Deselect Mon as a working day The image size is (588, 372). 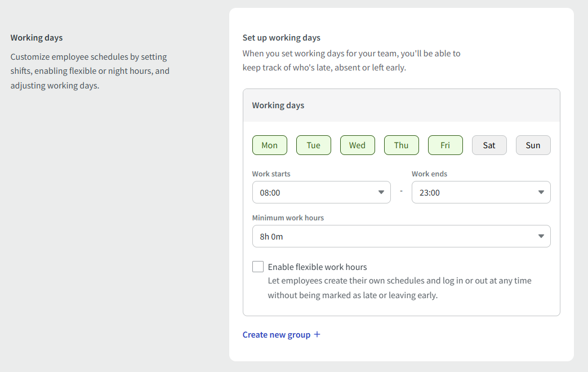[x=269, y=145]
